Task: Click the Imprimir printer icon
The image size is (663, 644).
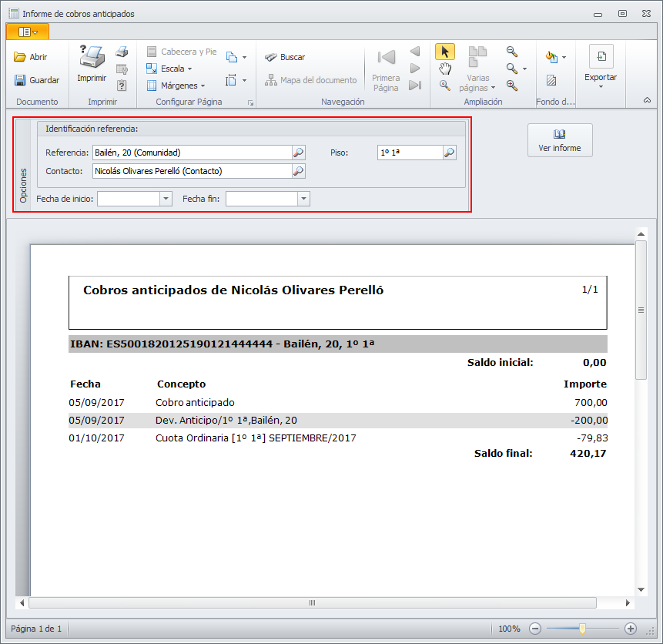Action: (x=92, y=57)
